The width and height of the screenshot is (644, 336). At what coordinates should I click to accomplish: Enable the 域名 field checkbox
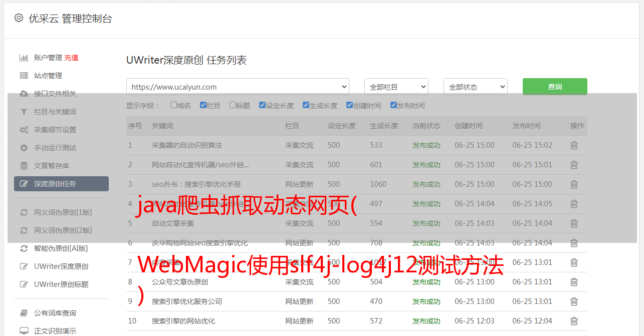tap(173, 105)
